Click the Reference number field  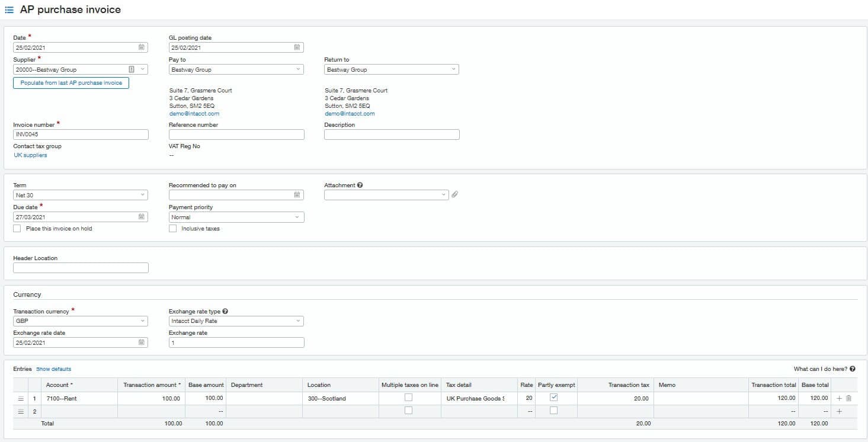(x=236, y=134)
